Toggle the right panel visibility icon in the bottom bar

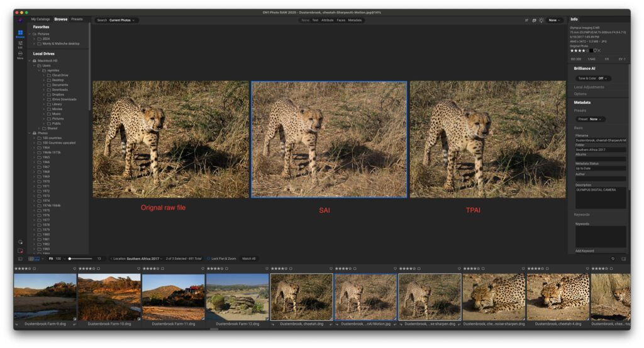[623, 259]
